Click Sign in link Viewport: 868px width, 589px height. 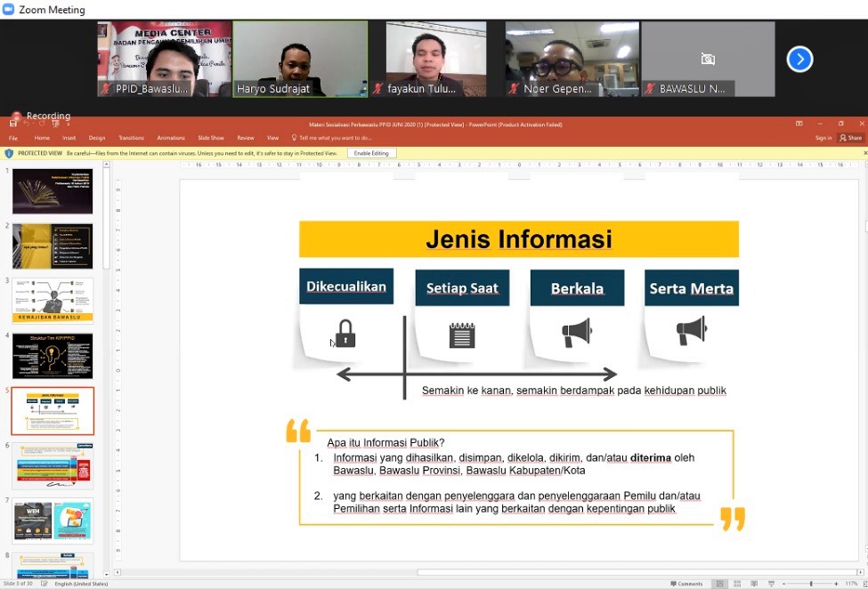tap(823, 138)
